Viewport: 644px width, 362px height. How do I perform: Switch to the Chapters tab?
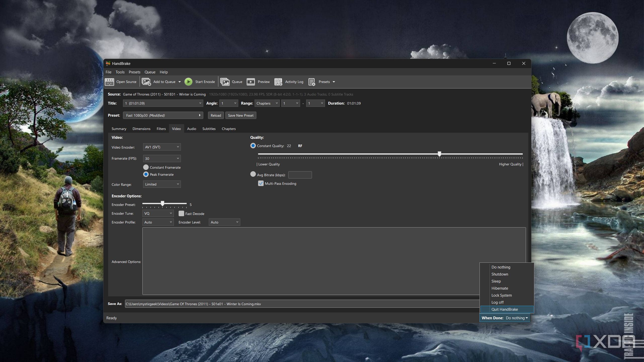229,128
